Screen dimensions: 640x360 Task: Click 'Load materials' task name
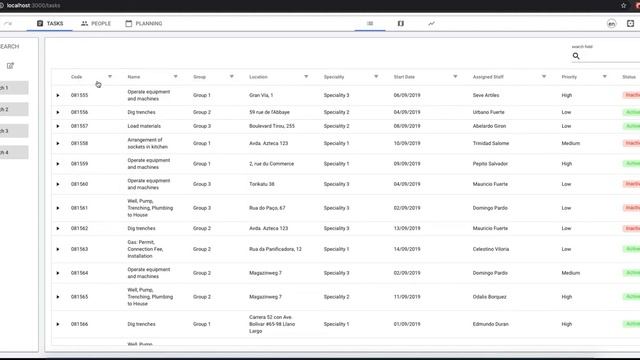144,126
